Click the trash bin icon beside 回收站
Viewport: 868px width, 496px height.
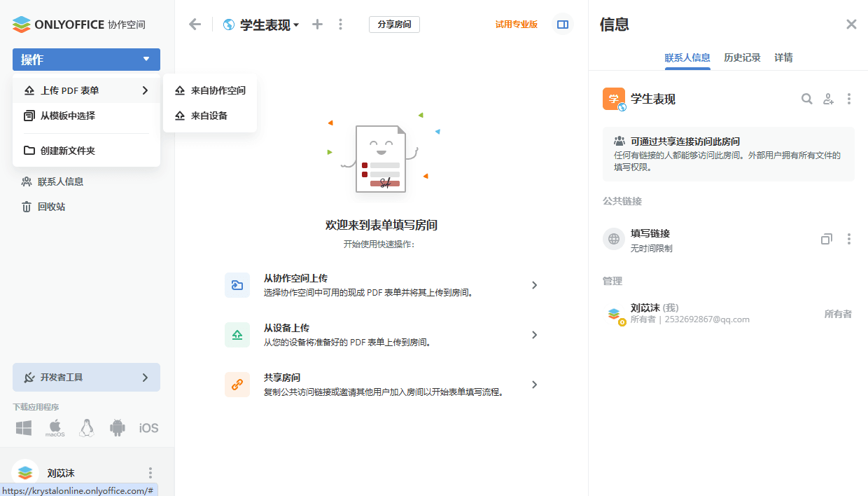coord(27,207)
